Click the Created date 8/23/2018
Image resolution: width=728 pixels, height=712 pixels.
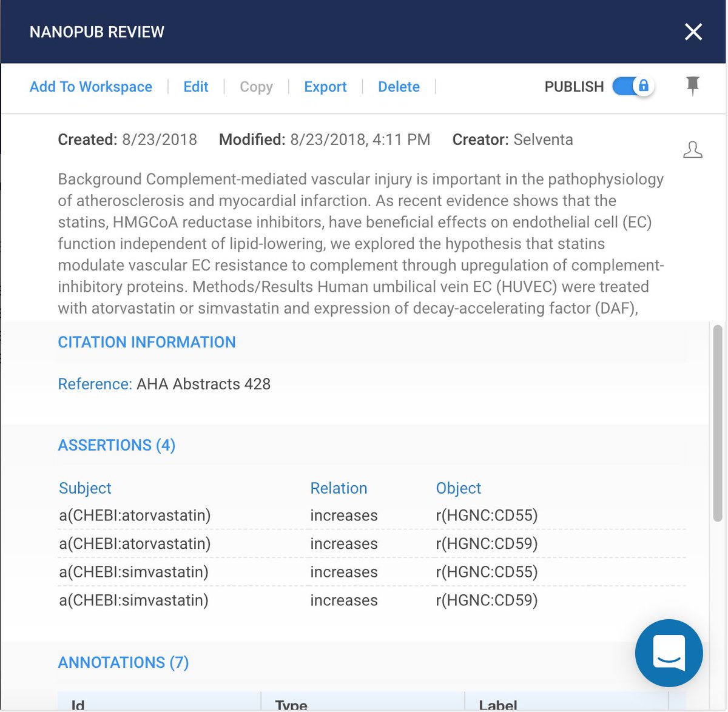pyautogui.click(x=160, y=139)
